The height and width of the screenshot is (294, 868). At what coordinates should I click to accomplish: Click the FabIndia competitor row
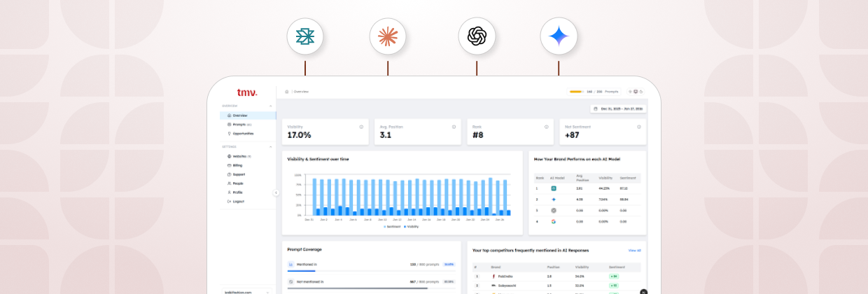point(556,276)
